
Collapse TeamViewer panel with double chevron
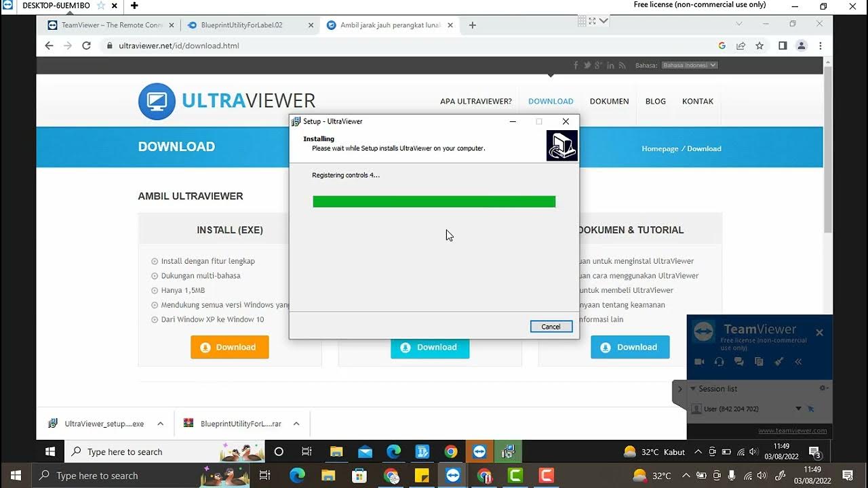[x=798, y=362]
